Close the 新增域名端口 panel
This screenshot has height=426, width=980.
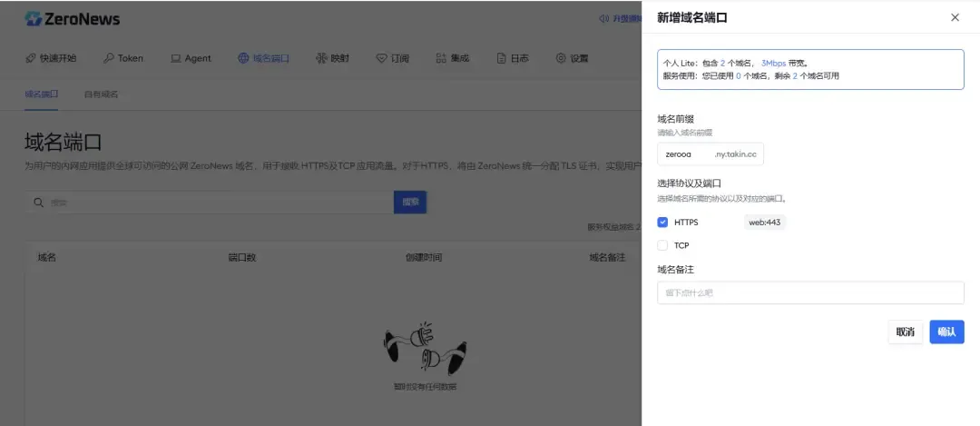tap(955, 17)
